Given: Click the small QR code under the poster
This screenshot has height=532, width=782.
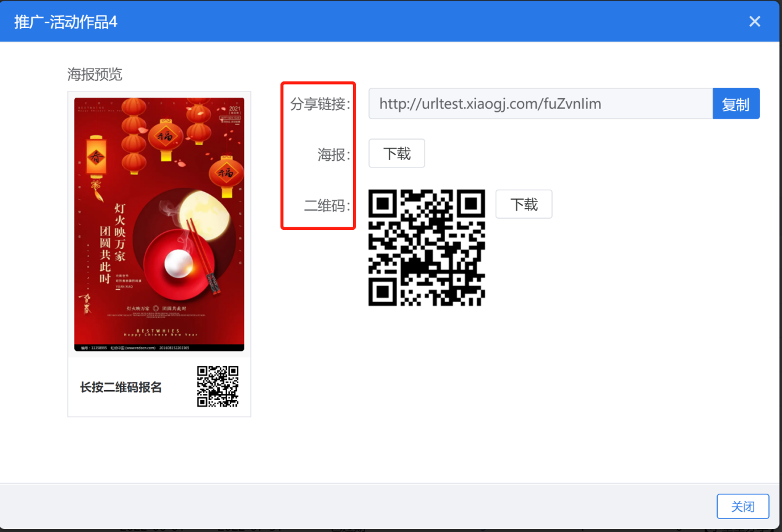Looking at the screenshot, I should 218,386.
